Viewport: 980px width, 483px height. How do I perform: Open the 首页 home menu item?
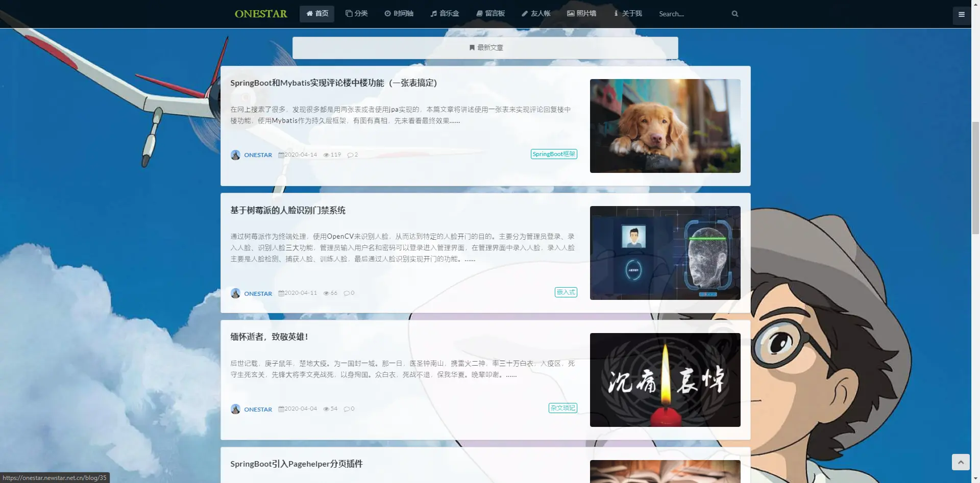317,14
